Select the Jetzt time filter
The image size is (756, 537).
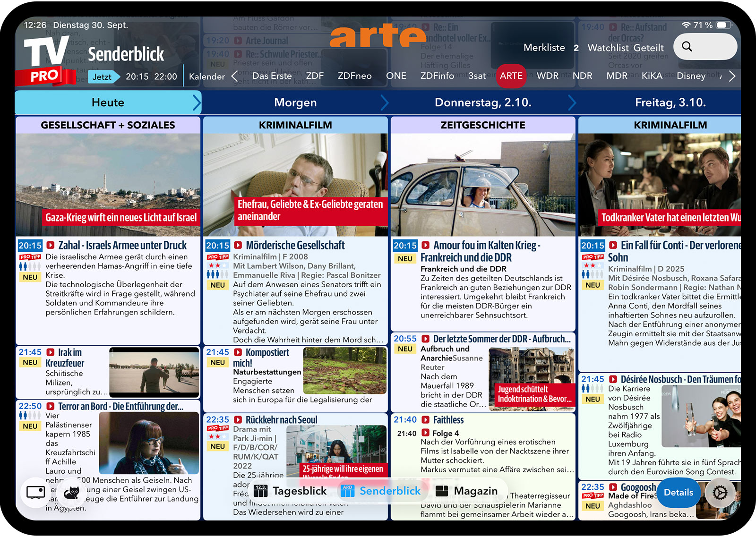[102, 77]
